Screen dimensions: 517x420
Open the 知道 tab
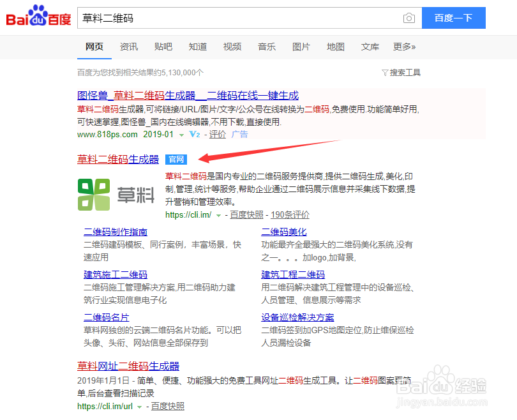[x=198, y=47]
